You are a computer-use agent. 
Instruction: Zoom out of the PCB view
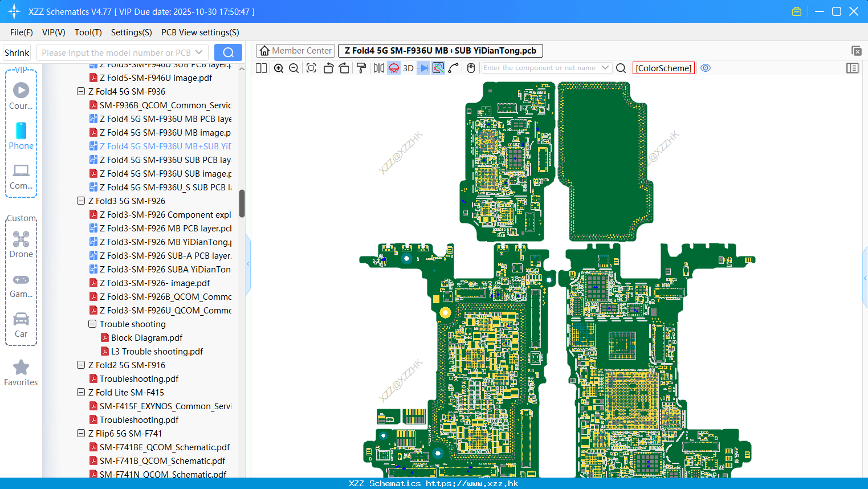[x=294, y=68]
